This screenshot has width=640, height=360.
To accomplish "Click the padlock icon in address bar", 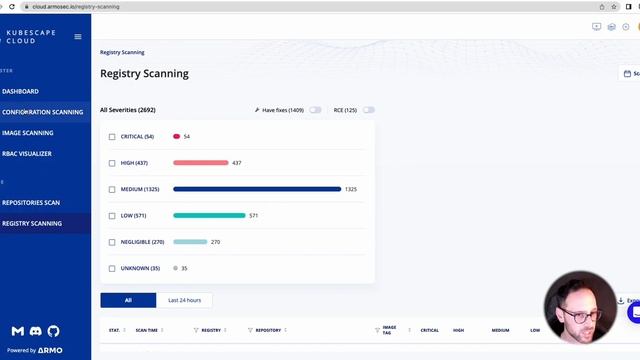I will tap(27, 7).
